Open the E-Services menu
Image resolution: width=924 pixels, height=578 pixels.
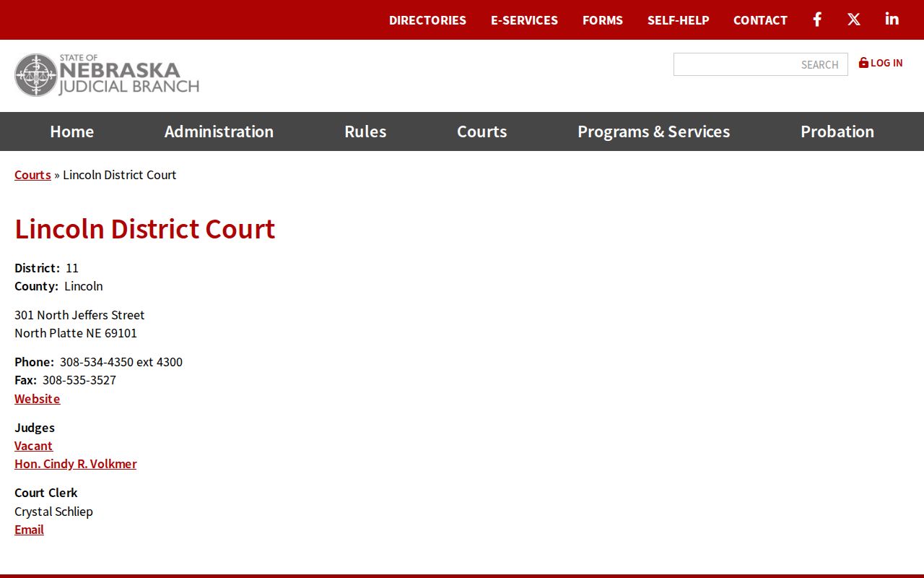point(524,20)
